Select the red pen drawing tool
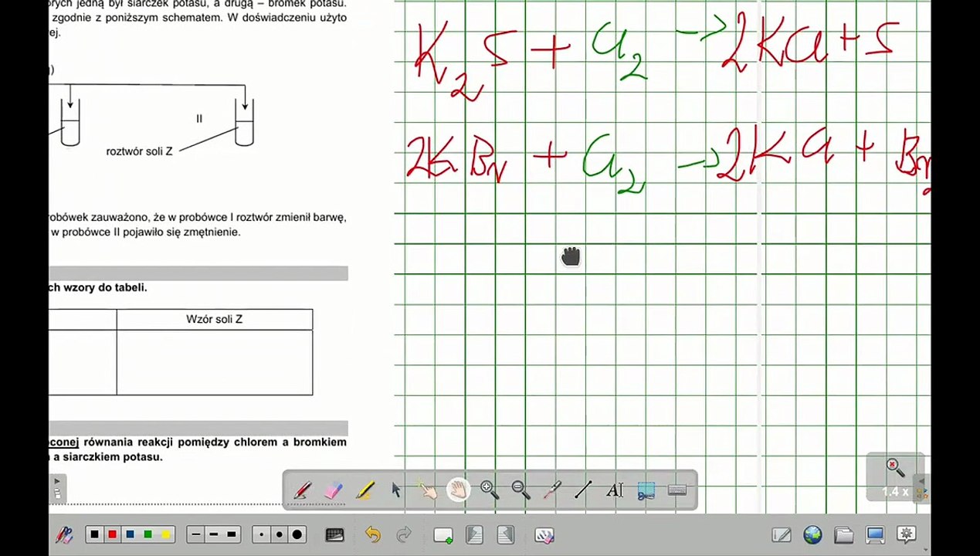This screenshot has width=980, height=556. pos(303,490)
